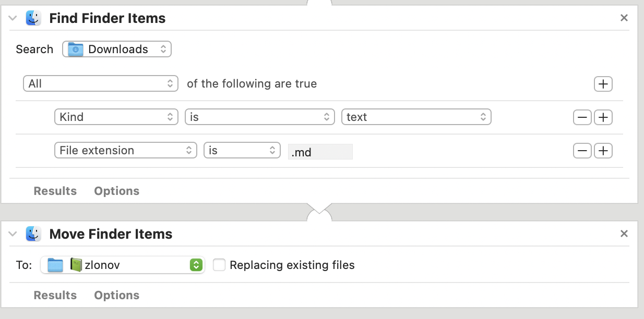This screenshot has width=644, height=319.
Task: Open the Search Downloads folder dropdown
Action: coord(117,50)
